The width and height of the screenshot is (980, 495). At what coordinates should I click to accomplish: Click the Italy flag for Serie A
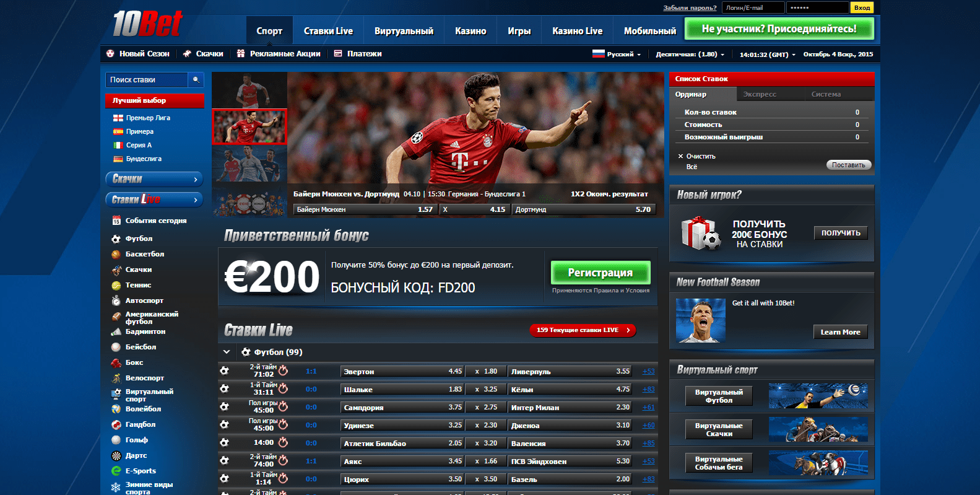118,145
